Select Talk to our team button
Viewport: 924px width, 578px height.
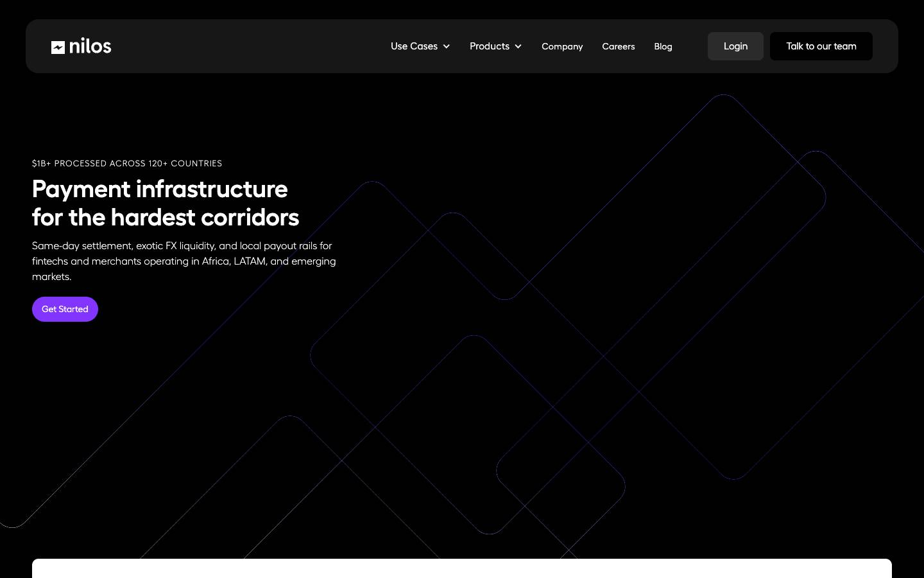tap(821, 46)
